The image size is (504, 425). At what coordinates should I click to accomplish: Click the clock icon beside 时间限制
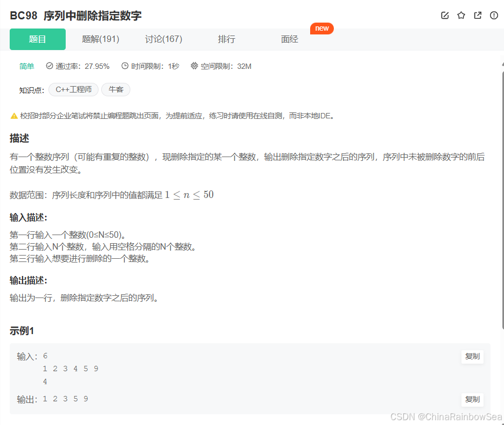point(125,66)
